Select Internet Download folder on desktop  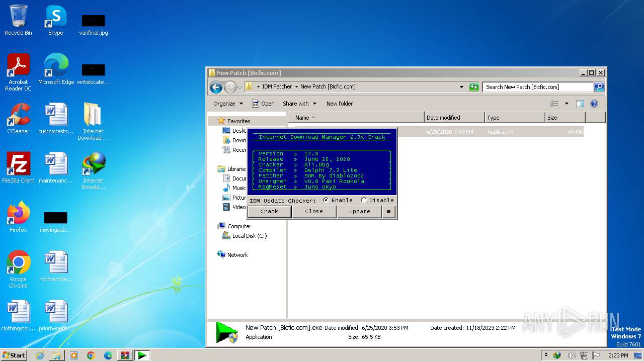click(93, 122)
